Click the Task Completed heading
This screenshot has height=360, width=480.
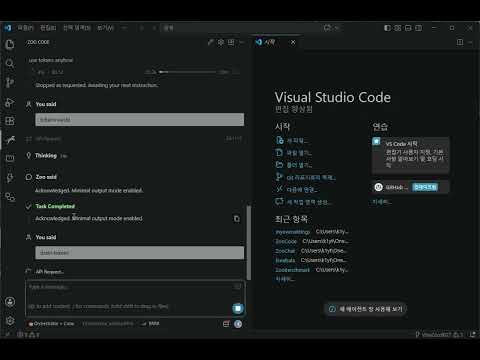pyautogui.click(x=55, y=206)
